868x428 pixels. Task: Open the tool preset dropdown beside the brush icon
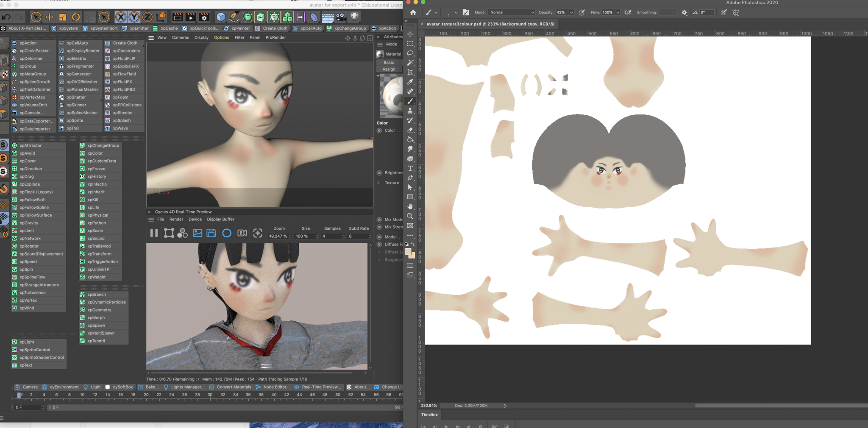click(x=436, y=13)
